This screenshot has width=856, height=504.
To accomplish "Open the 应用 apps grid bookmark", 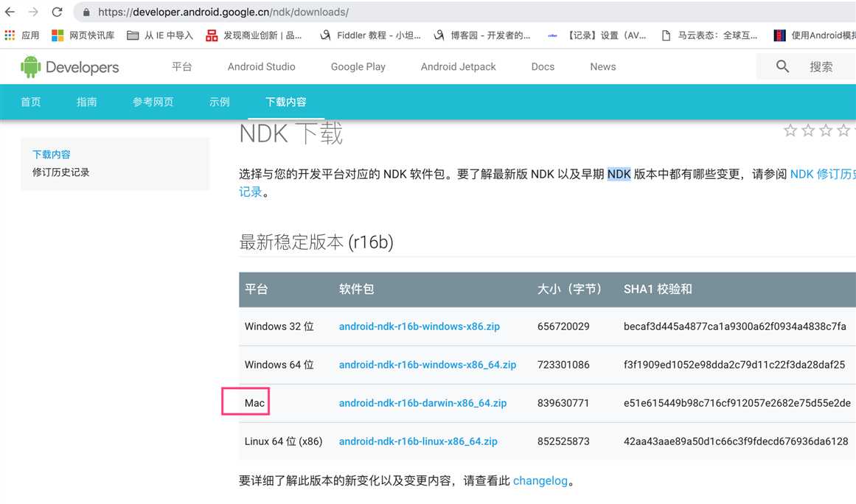I will coord(22,35).
